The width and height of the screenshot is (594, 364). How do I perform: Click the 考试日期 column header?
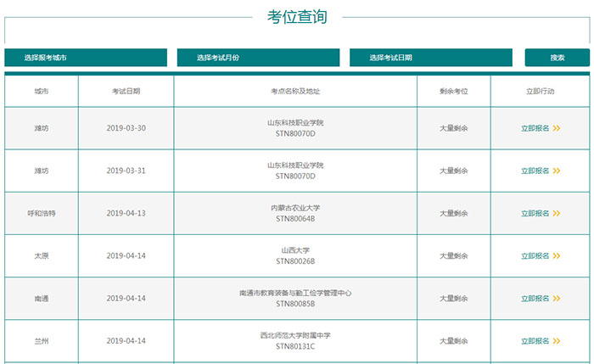126,91
